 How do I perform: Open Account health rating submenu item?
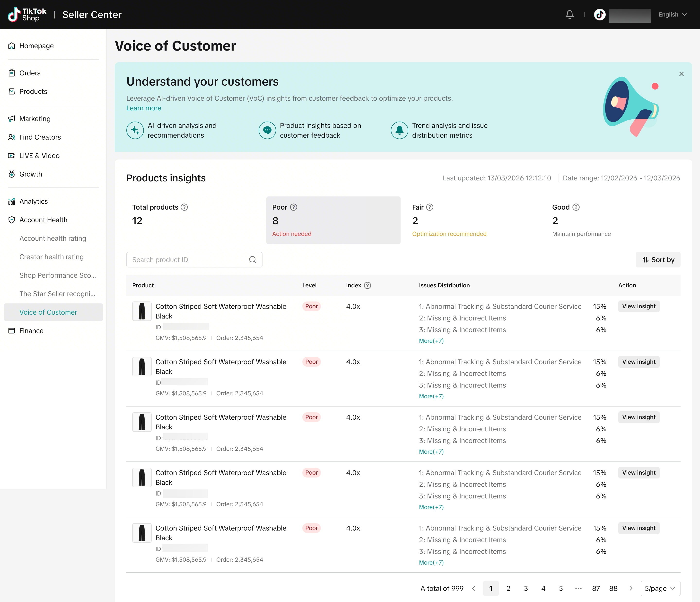click(x=53, y=238)
